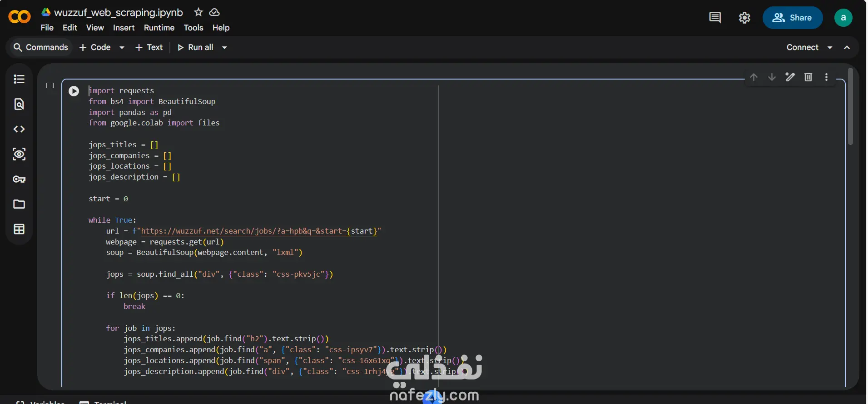The image size is (868, 404).
Task: Run all cells
Action: point(195,47)
